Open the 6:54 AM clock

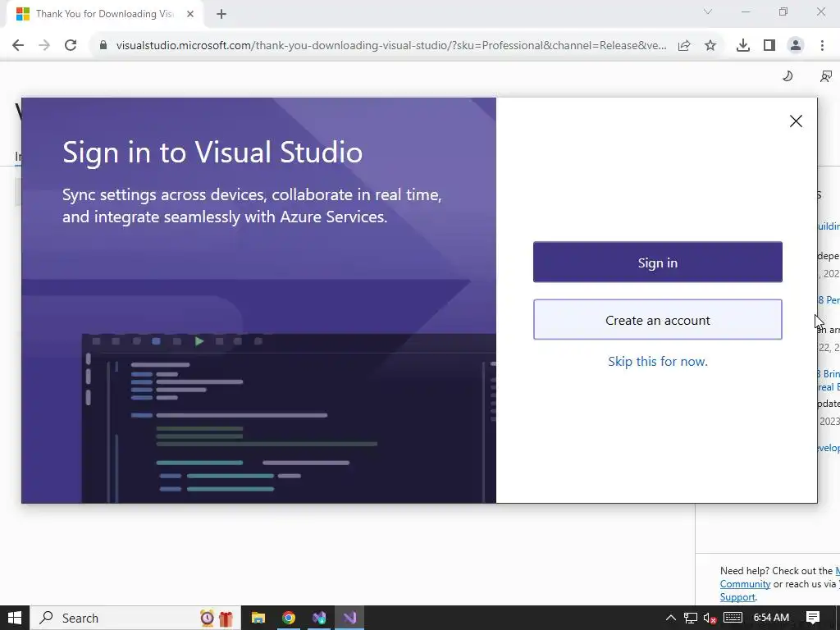point(771,618)
